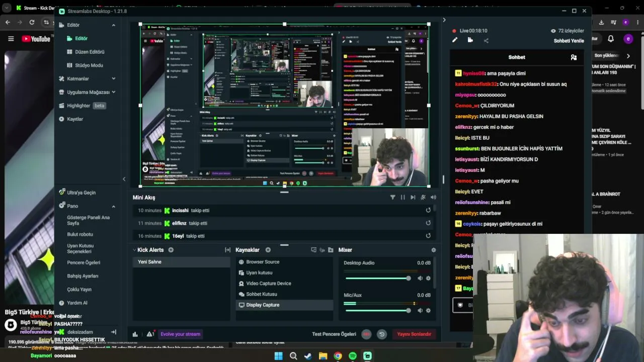Edit stream info with pencil icon
The height and width of the screenshot is (362, 644).
pos(455,40)
